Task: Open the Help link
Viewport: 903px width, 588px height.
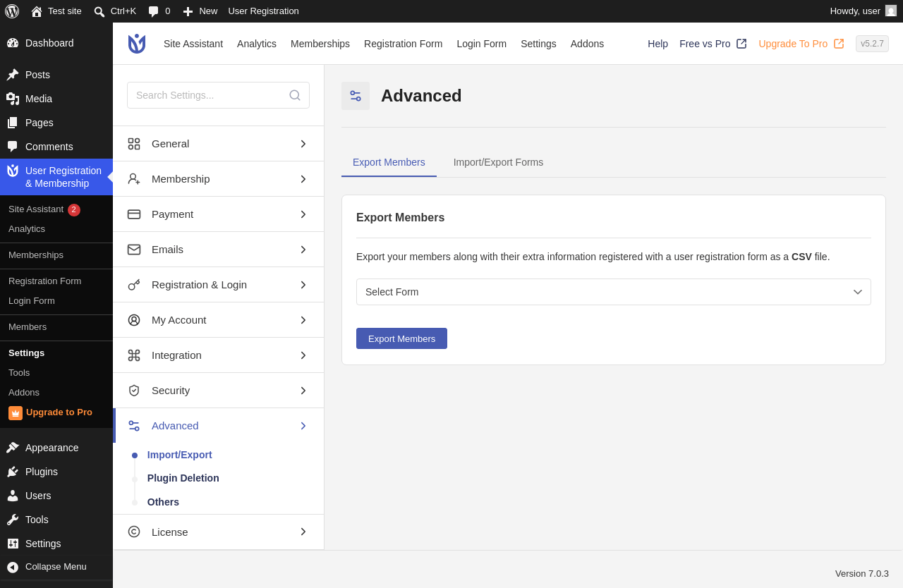Action: click(x=657, y=44)
